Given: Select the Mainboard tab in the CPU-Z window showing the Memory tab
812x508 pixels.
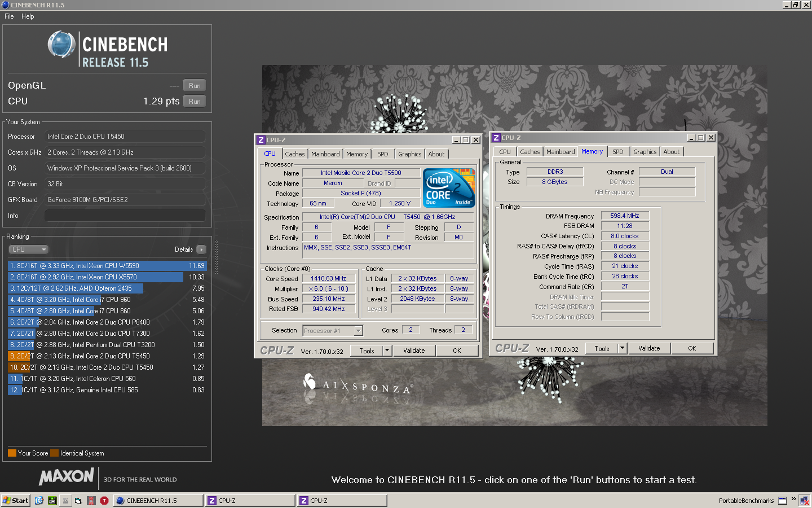Looking at the screenshot, I should tap(561, 152).
